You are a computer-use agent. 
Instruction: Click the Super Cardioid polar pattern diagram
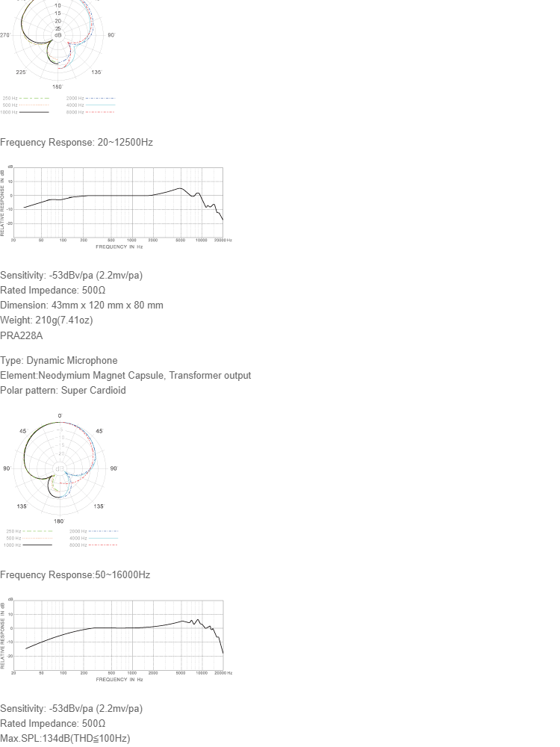(x=60, y=480)
